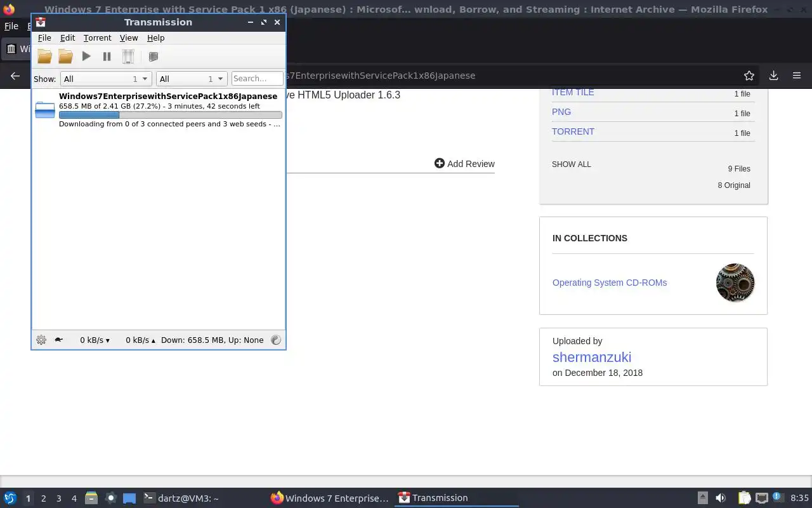The height and width of the screenshot is (508, 812).
Task: Click the blue desktop icon in taskbar
Action: click(129, 498)
